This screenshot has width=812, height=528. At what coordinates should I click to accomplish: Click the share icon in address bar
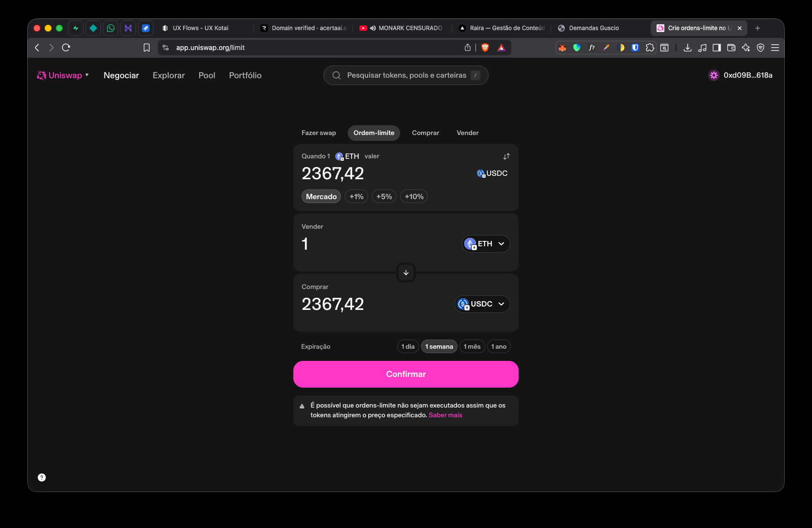click(468, 48)
